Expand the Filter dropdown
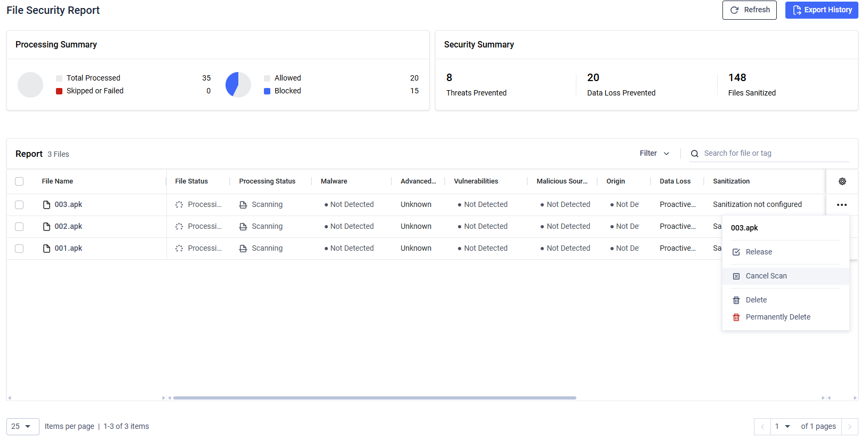The image size is (868, 447). [x=654, y=154]
